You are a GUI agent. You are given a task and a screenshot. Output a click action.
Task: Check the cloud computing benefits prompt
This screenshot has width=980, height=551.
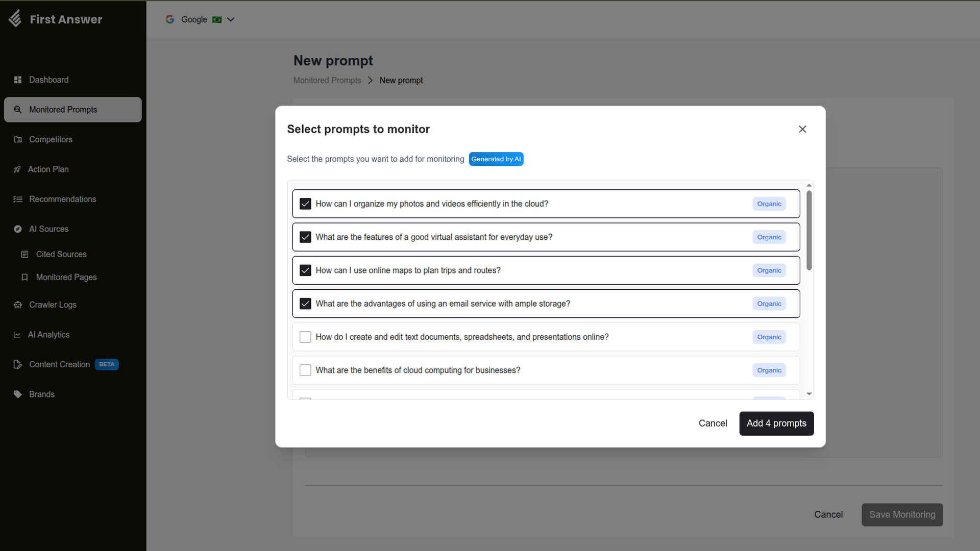(305, 370)
